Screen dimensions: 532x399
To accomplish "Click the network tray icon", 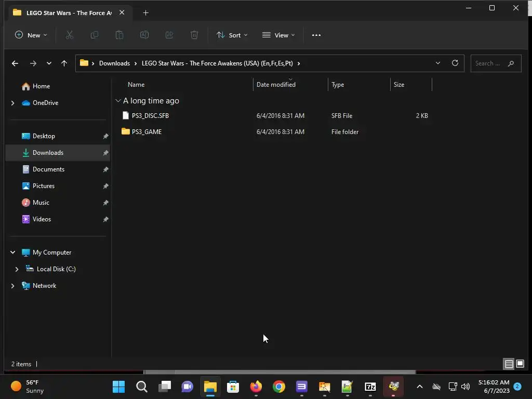I will pyautogui.click(x=453, y=387).
